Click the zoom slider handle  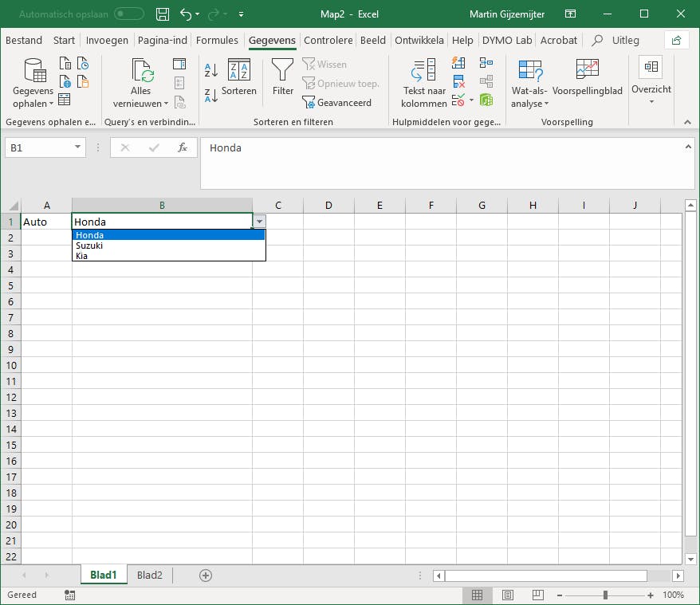coord(605,595)
